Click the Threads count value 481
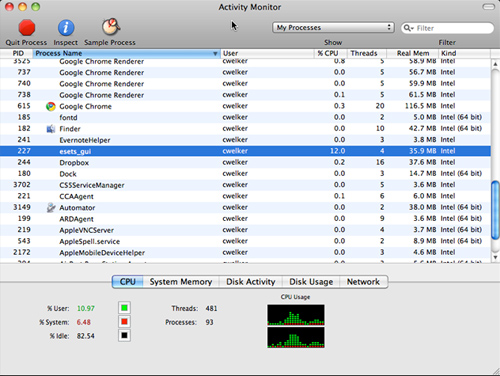Viewport: 500px width, 376px height. click(211, 308)
